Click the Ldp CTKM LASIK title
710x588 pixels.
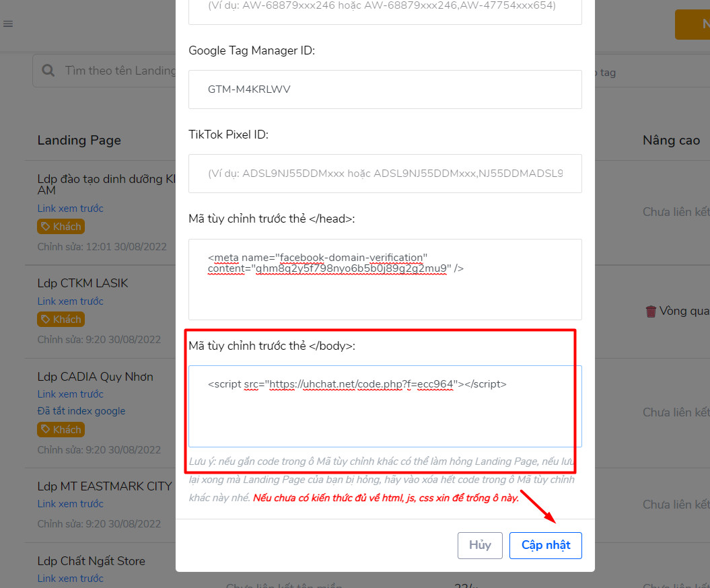(83, 283)
